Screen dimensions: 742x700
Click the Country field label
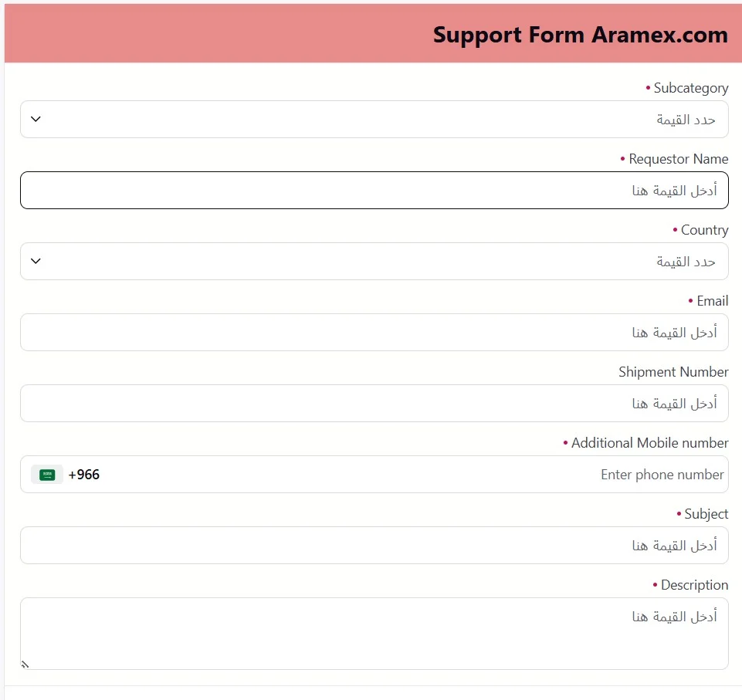pos(704,230)
